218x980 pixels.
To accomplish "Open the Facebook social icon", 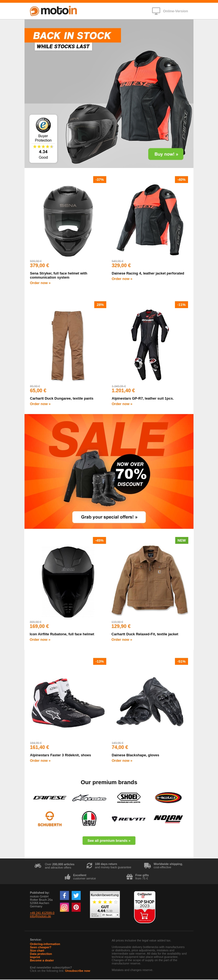I will pos(64,896).
